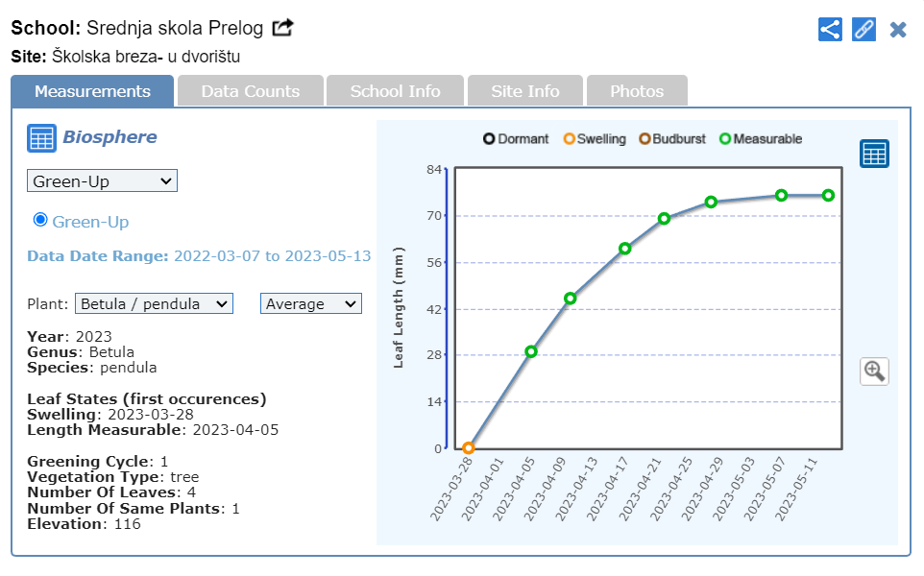924x576 pixels.
Task: Click the orange Swelling data point
Action: point(469,448)
